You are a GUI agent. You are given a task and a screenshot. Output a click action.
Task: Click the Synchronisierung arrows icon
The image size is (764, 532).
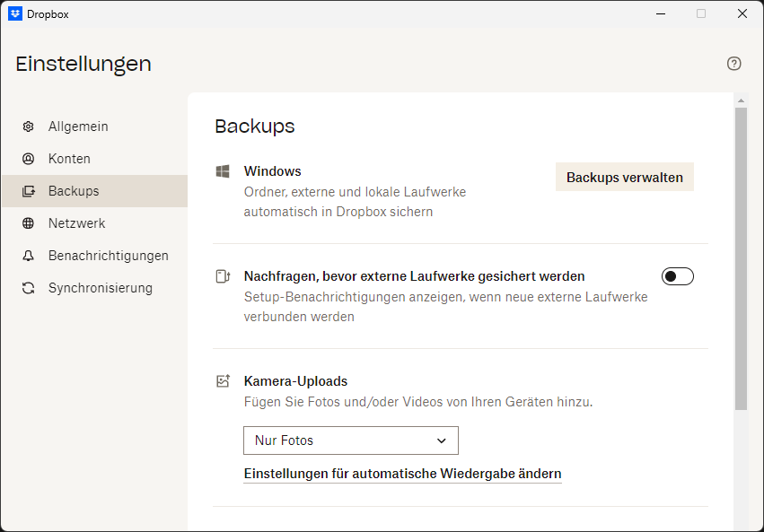(x=29, y=288)
